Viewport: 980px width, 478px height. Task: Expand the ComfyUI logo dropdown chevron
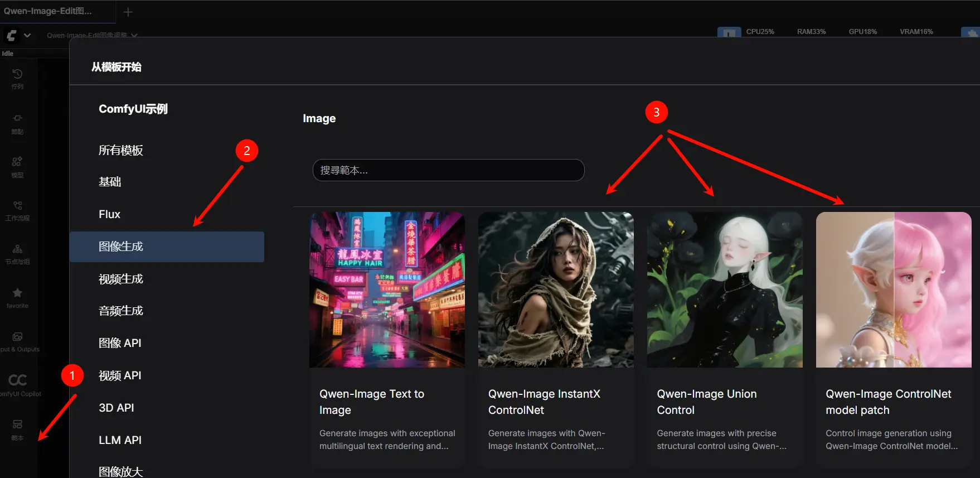pyautogui.click(x=27, y=35)
